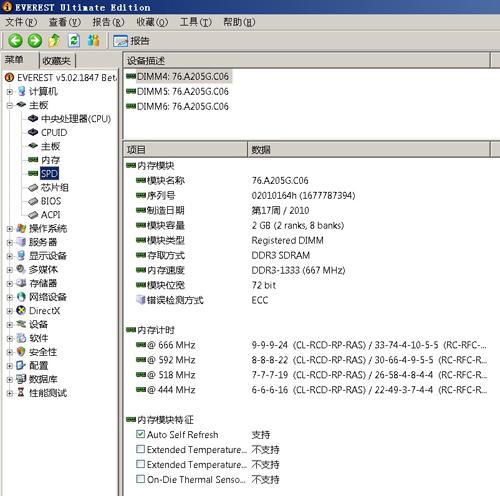Select BIOS in the tree
Image resolution: width=500 pixels, height=496 pixels.
pyautogui.click(x=51, y=201)
